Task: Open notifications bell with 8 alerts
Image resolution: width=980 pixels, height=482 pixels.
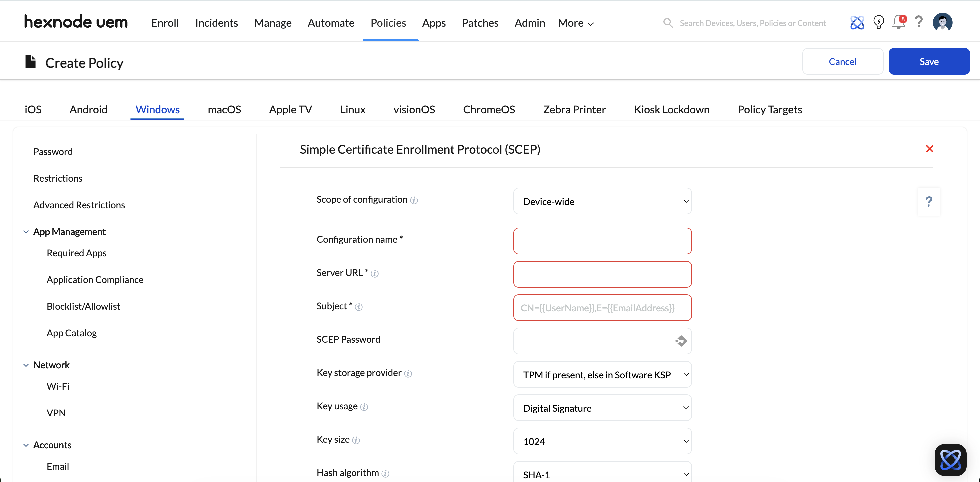Action: [x=899, y=22]
